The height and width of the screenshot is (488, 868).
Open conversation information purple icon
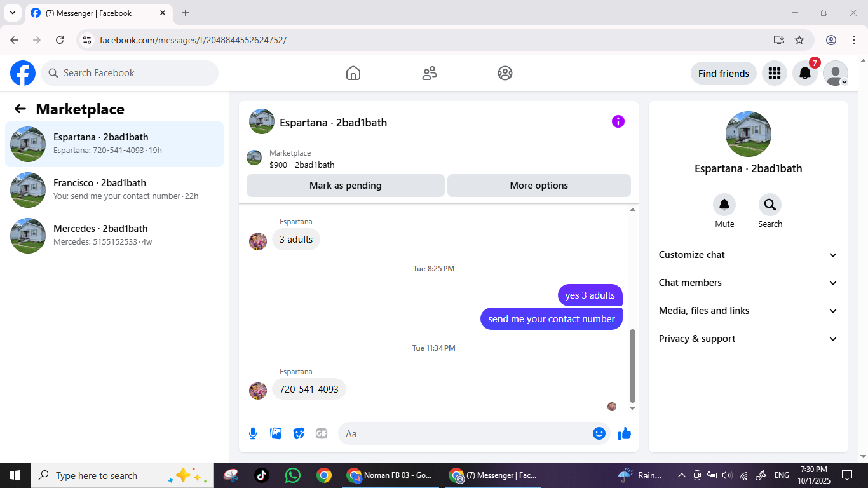coord(618,121)
